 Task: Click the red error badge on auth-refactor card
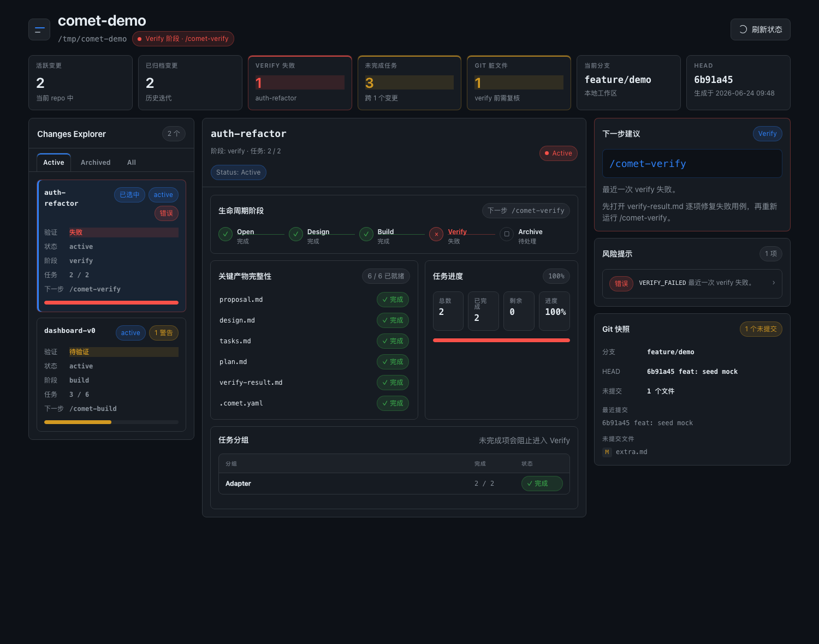pyautogui.click(x=166, y=213)
